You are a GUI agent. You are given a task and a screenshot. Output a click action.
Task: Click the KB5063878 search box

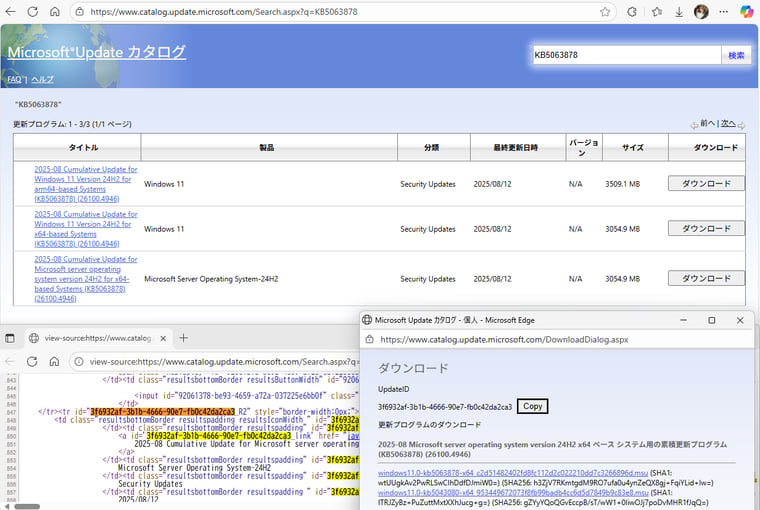(x=626, y=55)
